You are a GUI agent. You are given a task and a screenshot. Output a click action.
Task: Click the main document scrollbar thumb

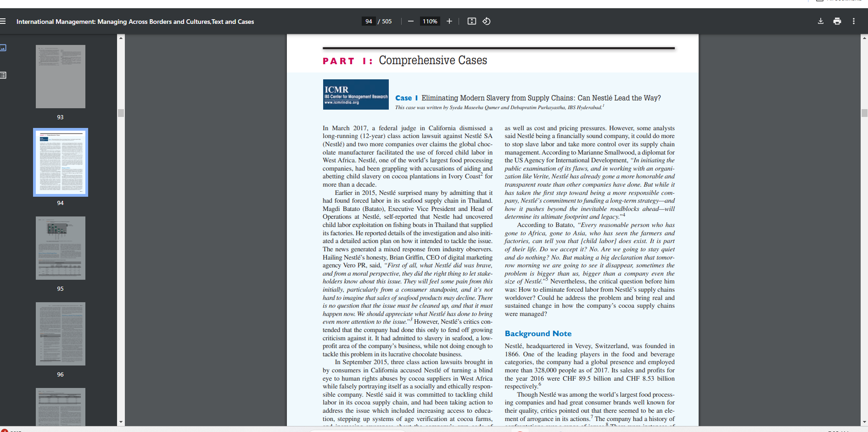click(x=864, y=113)
